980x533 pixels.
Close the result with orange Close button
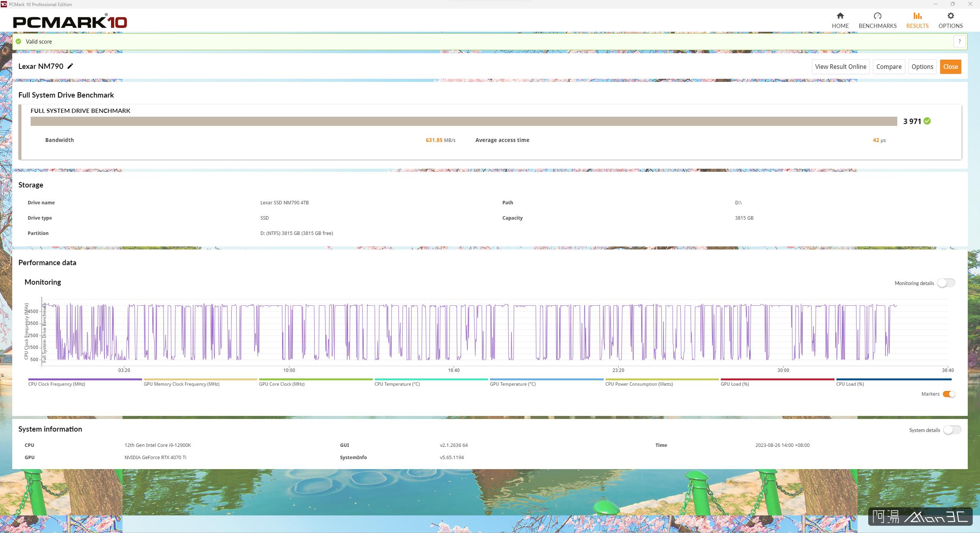(x=950, y=67)
